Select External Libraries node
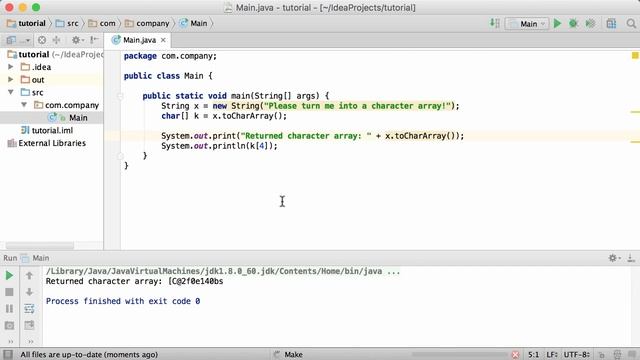This screenshot has width=640, height=360. click(x=51, y=143)
